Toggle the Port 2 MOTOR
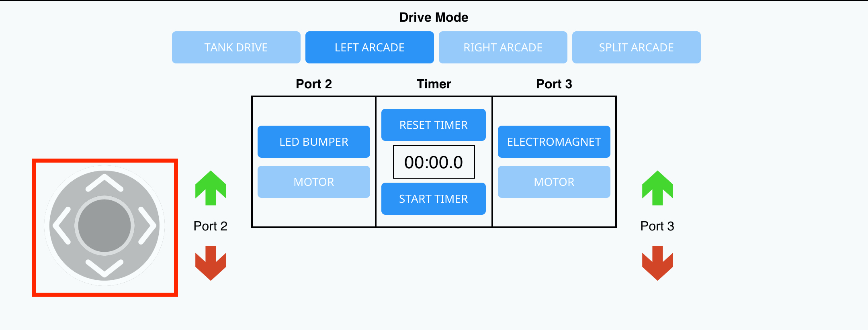Viewport: 868px width, 330px height. click(313, 181)
